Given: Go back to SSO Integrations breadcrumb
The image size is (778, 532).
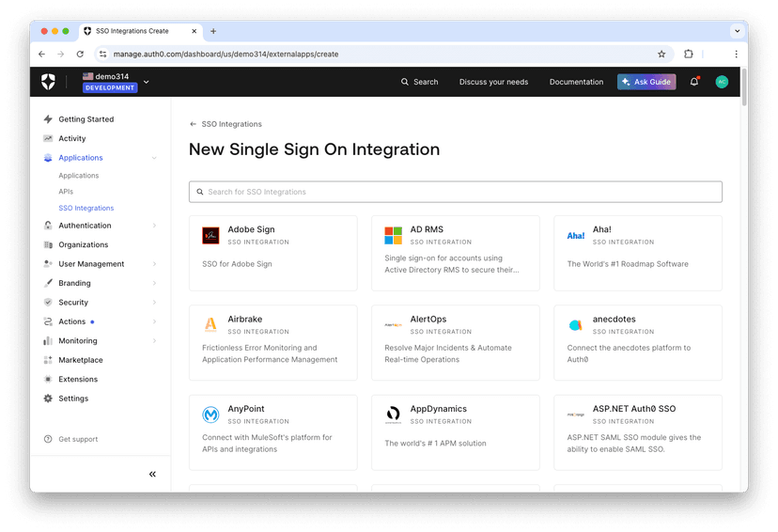Looking at the screenshot, I should [x=226, y=124].
